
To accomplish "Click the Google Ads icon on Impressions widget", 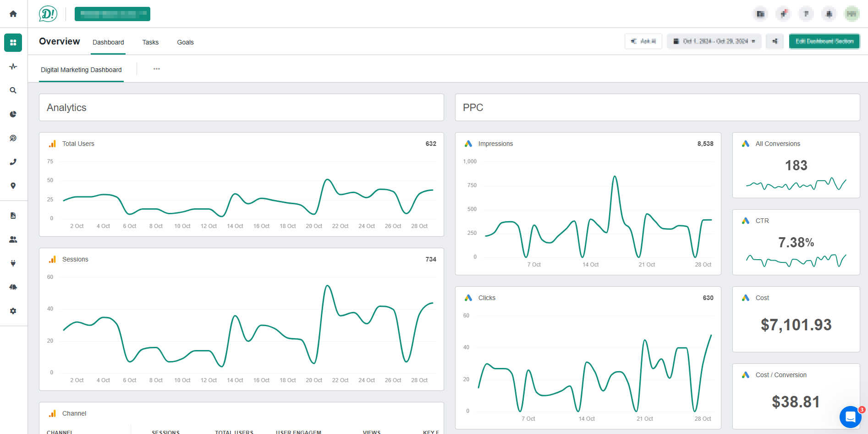I will (468, 144).
